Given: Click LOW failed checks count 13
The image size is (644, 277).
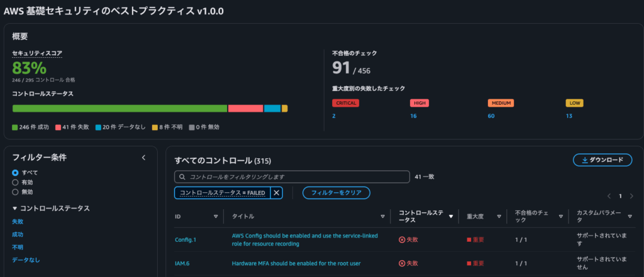Looking at the screenshot, I should pyautogui.click(x=569, y=116).
